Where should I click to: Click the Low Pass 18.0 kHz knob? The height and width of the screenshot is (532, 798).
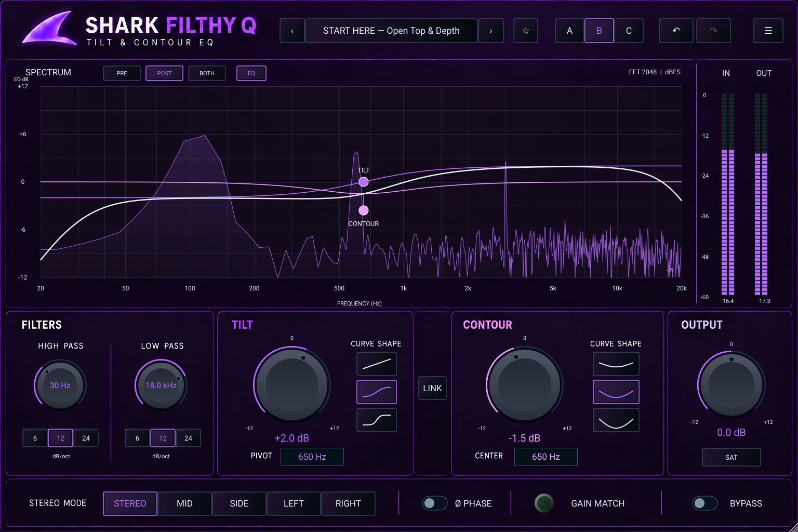161,385
